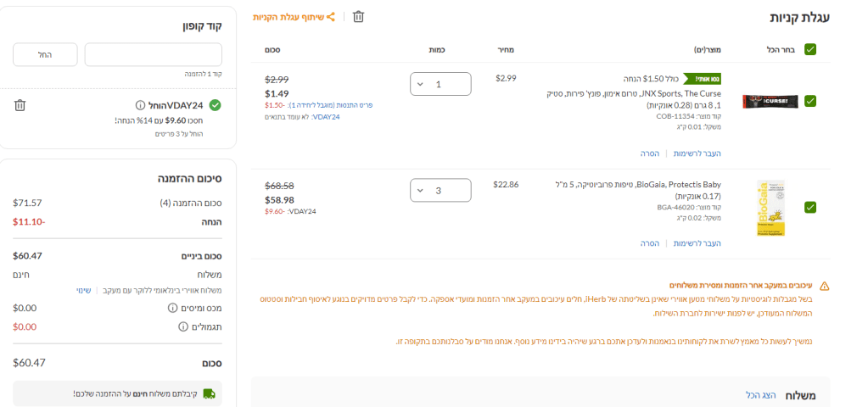Open the BioGaia product thumbnail image

[765, 207]
